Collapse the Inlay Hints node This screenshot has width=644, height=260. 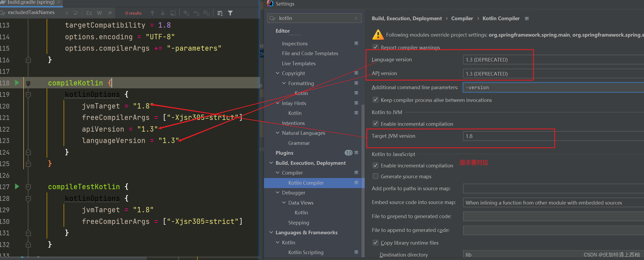coord(277,103)
